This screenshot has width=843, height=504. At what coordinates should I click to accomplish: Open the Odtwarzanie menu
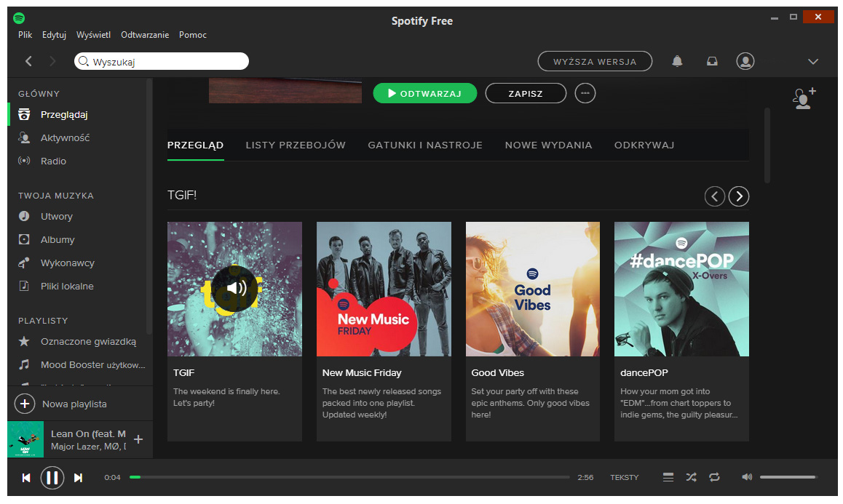tap(145, 35)
